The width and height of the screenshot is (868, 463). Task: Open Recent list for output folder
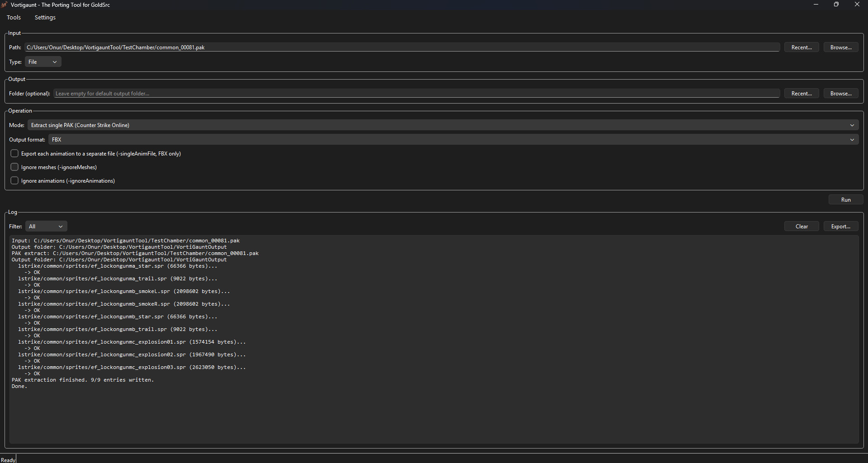[801, 93]
